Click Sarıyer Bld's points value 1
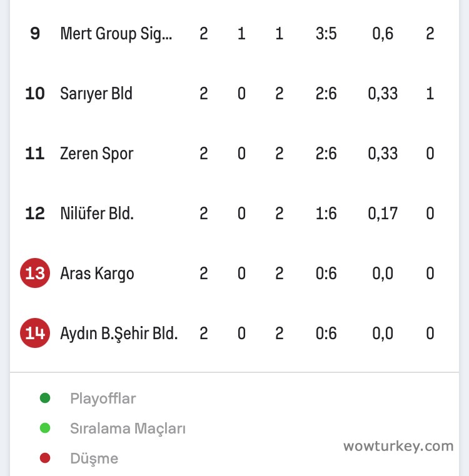Image resolution: width=469 pixels, height=476 pixels. (x=430, y=94)
